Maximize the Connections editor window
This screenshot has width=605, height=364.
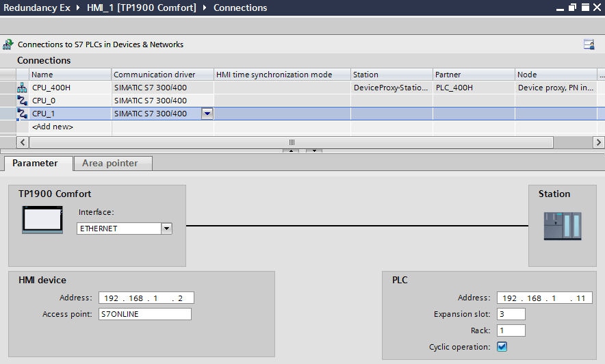click(x=585, y=8)
